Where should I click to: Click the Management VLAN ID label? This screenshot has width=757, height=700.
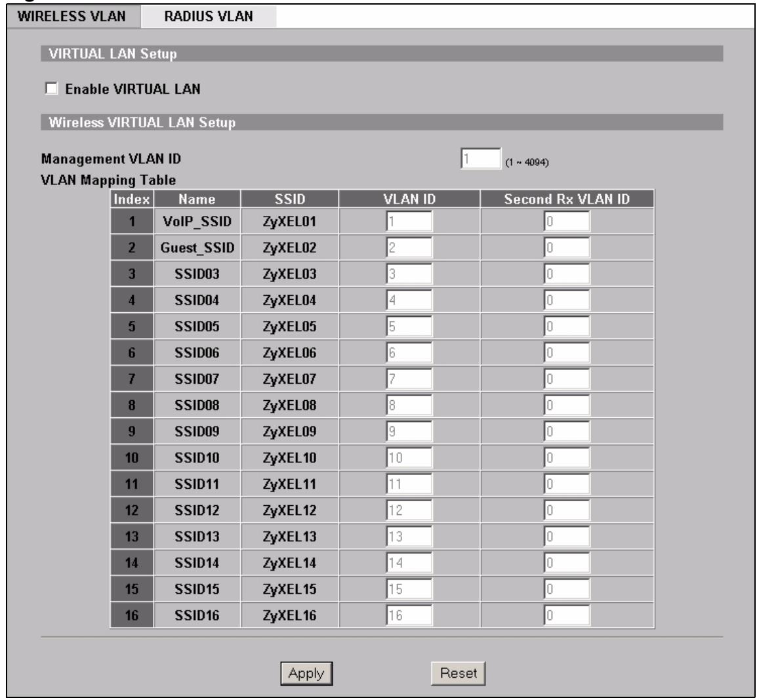pyautogui.click(x=111, y=159)
